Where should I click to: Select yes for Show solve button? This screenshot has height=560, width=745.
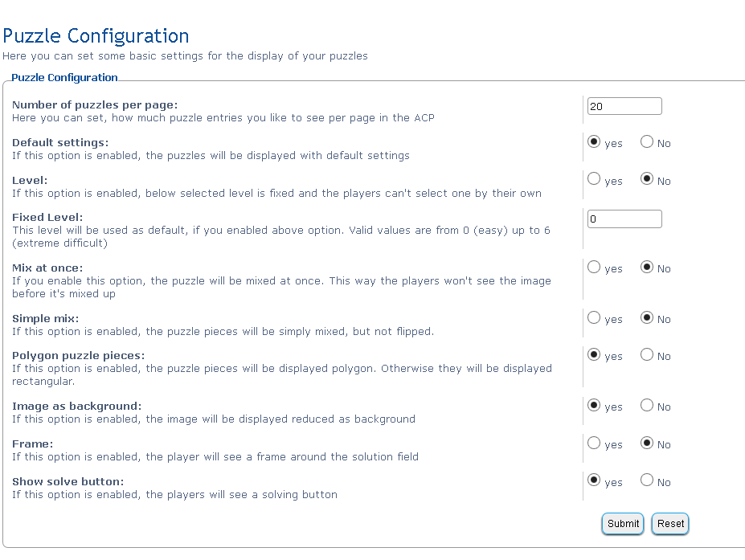(594, 480)
